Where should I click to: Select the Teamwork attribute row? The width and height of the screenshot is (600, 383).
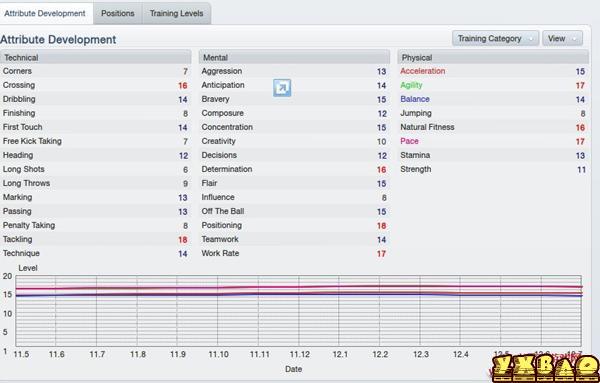click(294, 240)
